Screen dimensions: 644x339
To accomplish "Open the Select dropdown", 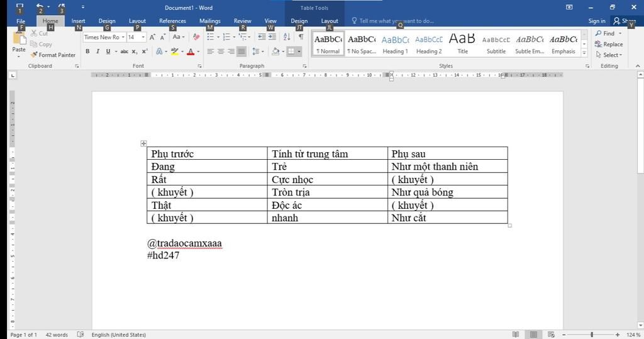I will click(609, 55).
